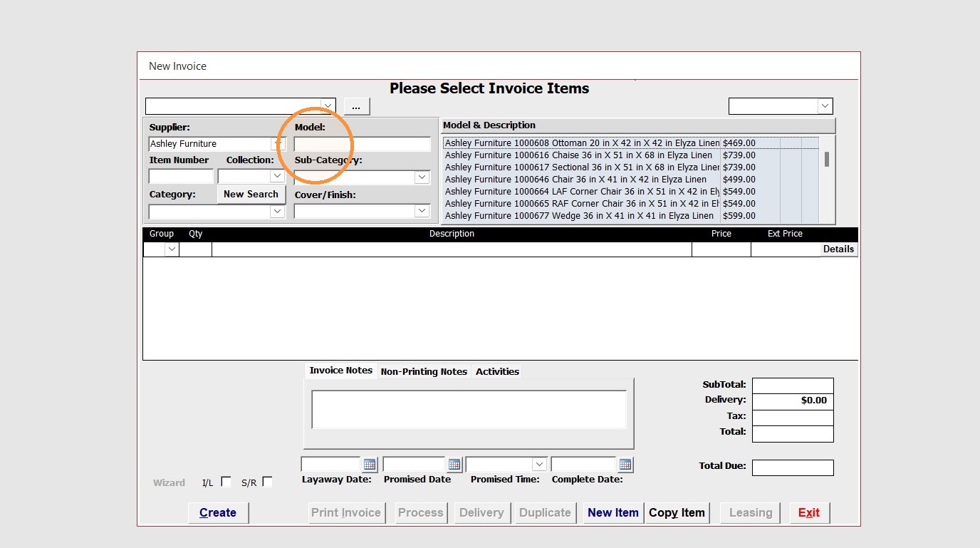The width and height of the screenshot is (980, 548).
Task: Click the red Exit button
Action: tap(809, 512)
